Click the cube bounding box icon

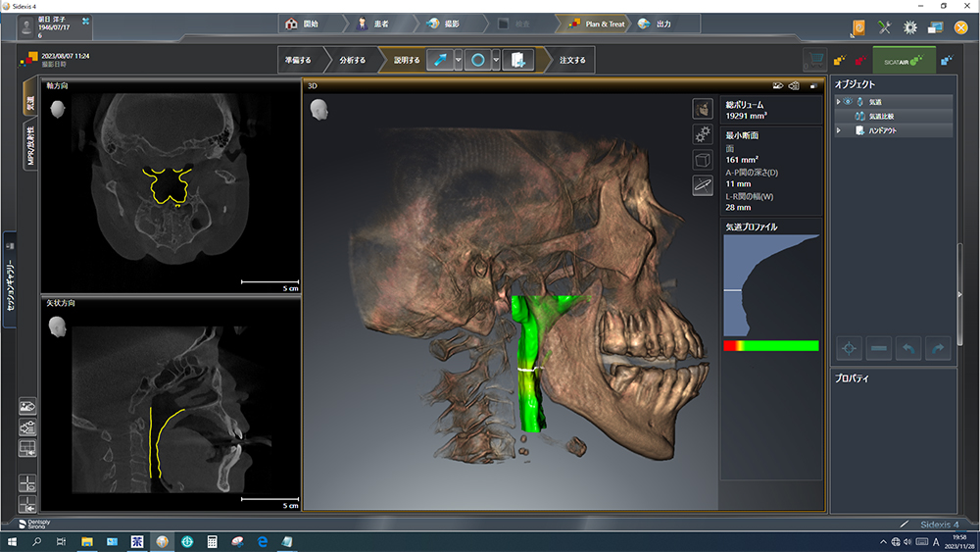(703, 159)
